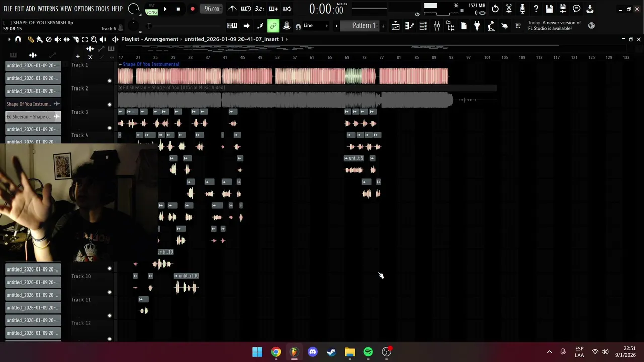Toggle the blend recording overdub icon
This screenshot has width=644, height=362.
point(273,9)
